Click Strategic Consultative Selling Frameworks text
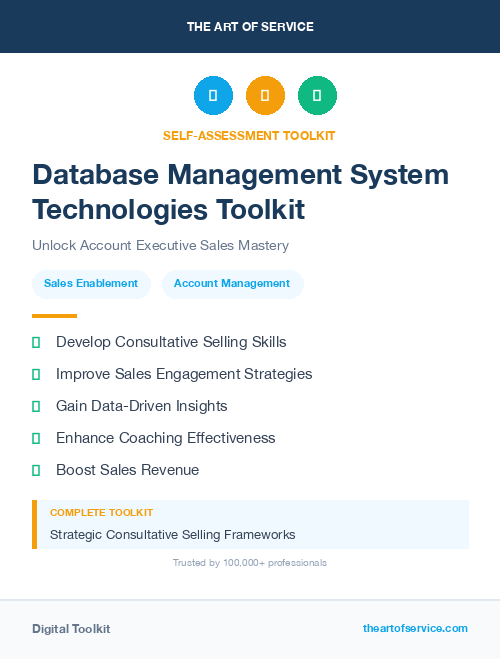Screen dimensions: 500x659 [172, 535]
